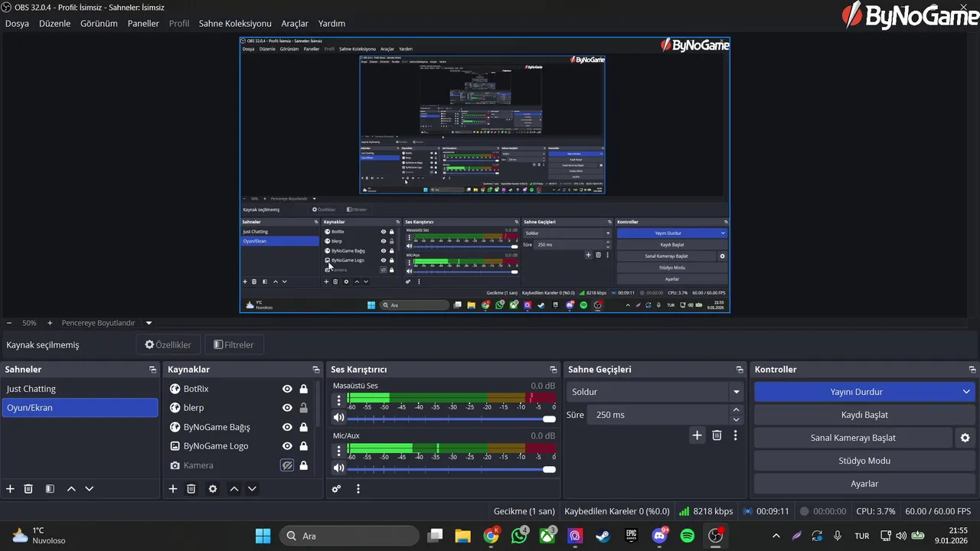Decrease Süre duration stepper down
Image resolution: width=980 pixels, height=551 pixels.
point(736,419)
